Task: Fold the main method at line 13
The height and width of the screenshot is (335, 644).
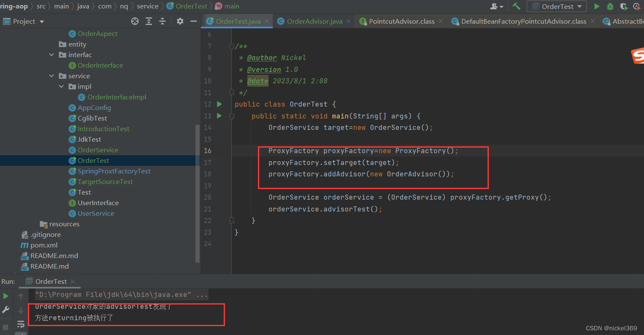Action: (231, 115)
